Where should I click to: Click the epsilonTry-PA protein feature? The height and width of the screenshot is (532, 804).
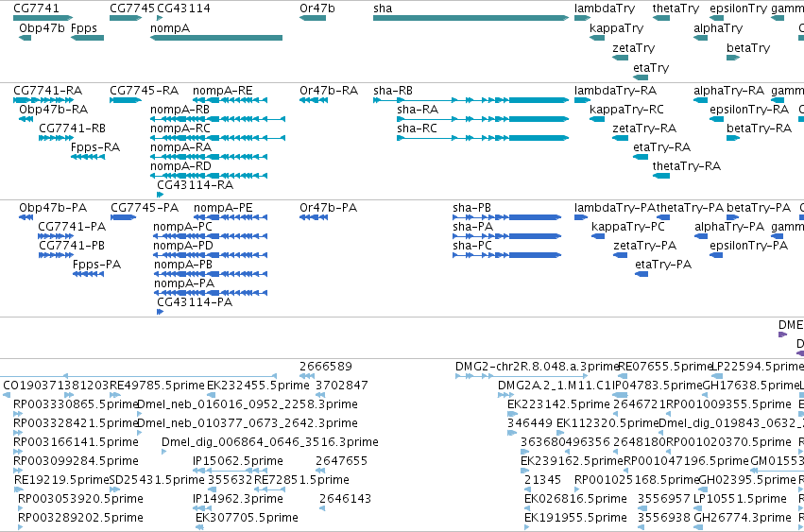(716, 255)
